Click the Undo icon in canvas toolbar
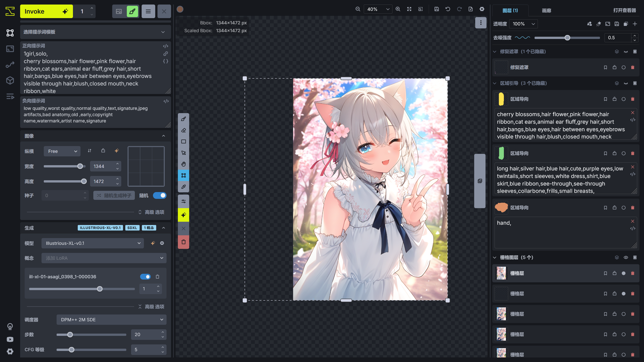This screenshot has width=644, height=362. point(448,9)
